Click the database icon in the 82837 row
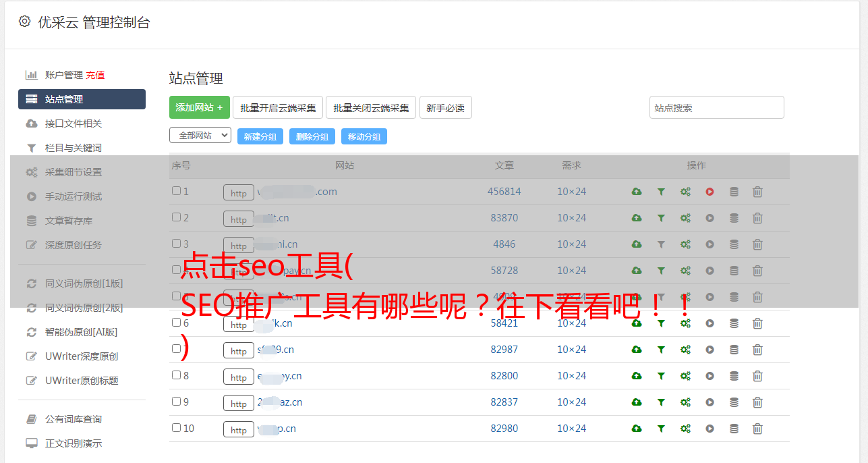The height and width of the screenshot is (463, 868). [x=734, y=402]
